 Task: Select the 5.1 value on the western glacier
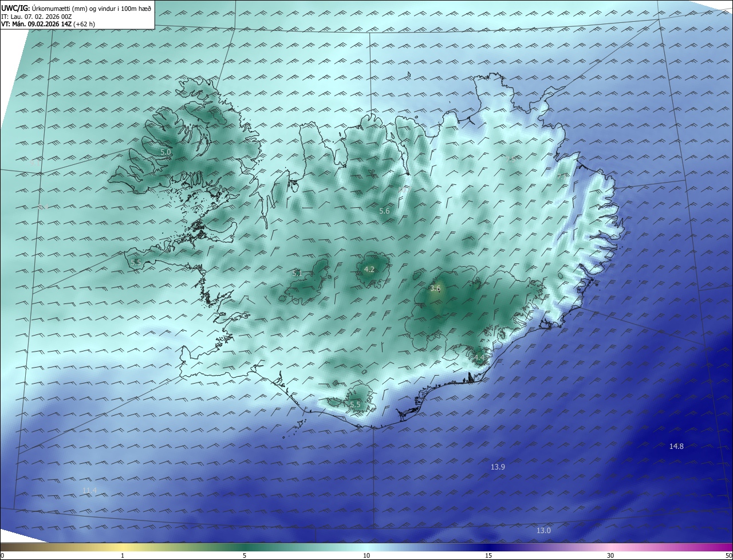coord(297,274)
